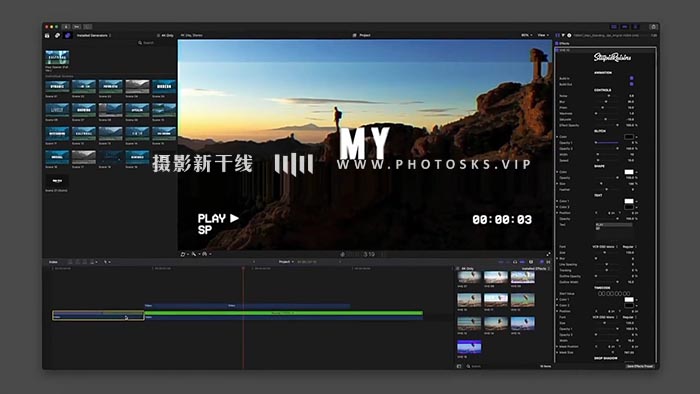Open the viewer zoom percentage dropdown
Screen dimensions: 700x394
(x=527, y=35)
